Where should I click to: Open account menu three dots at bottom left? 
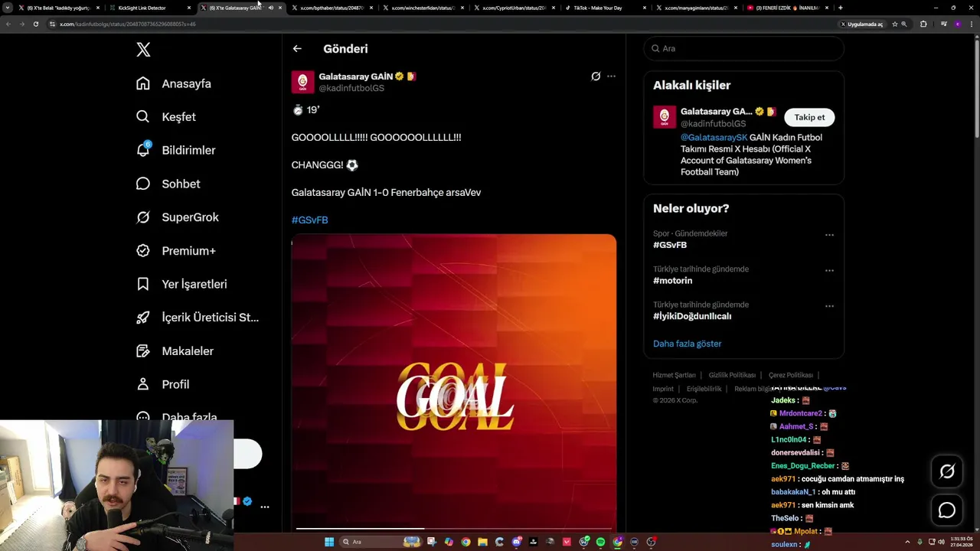[x=265, y=507]
